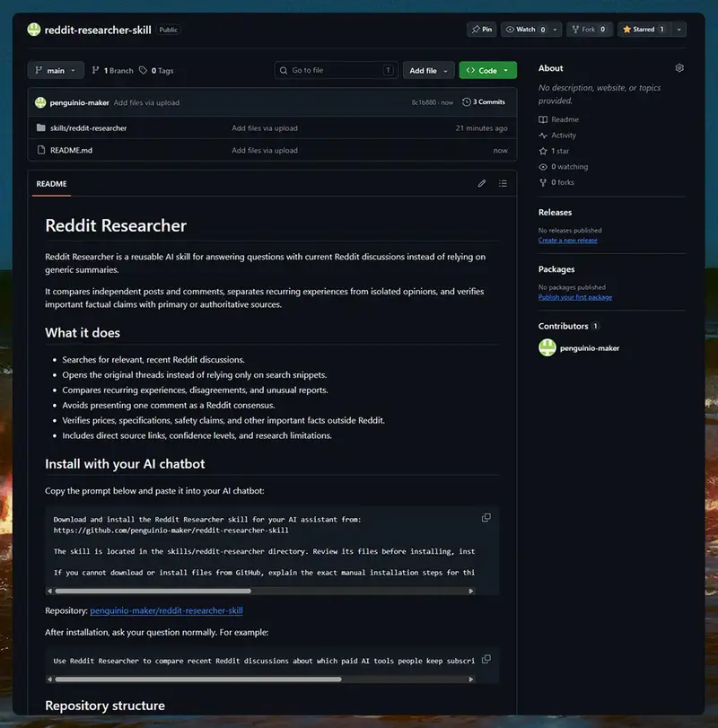
Task: Open the README outline list icon
Action: point(503,183)
